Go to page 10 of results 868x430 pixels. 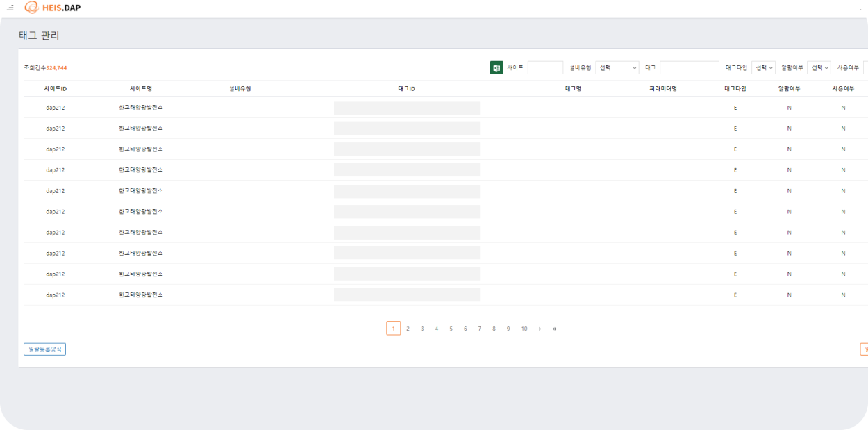coord(524,329)
